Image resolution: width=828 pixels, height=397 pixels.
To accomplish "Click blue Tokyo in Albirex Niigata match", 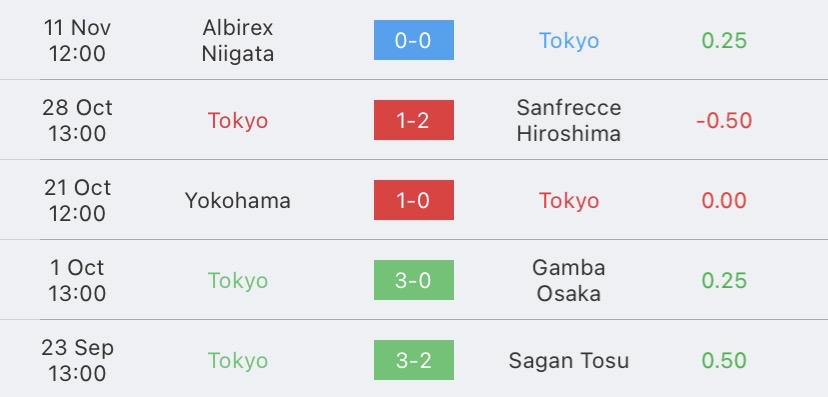I will [x=569, y=41].
